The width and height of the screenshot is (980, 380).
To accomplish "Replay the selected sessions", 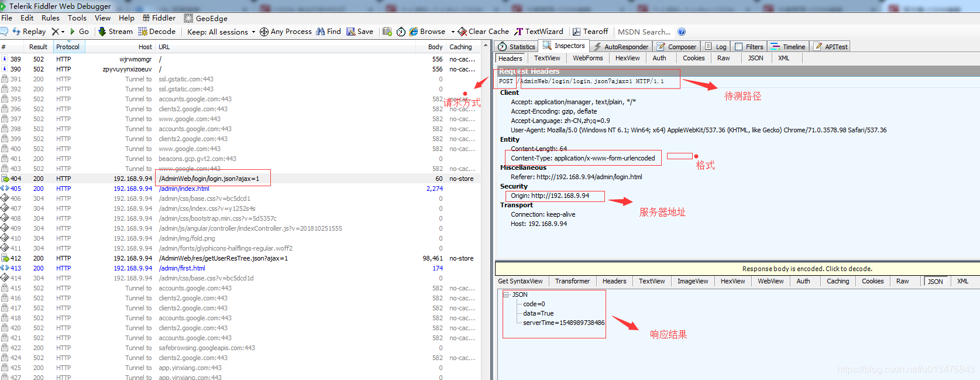I will pos(29,32).
